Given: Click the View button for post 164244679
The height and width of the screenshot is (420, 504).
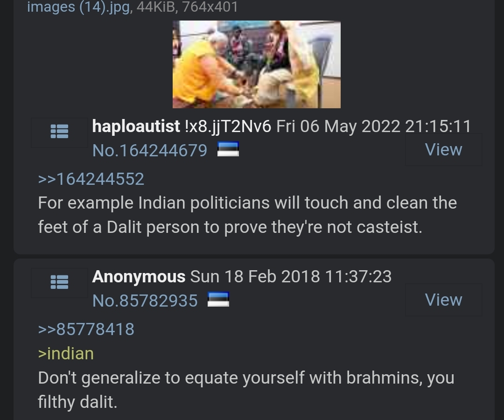Looking at the screenshot, I should (444, 150).
